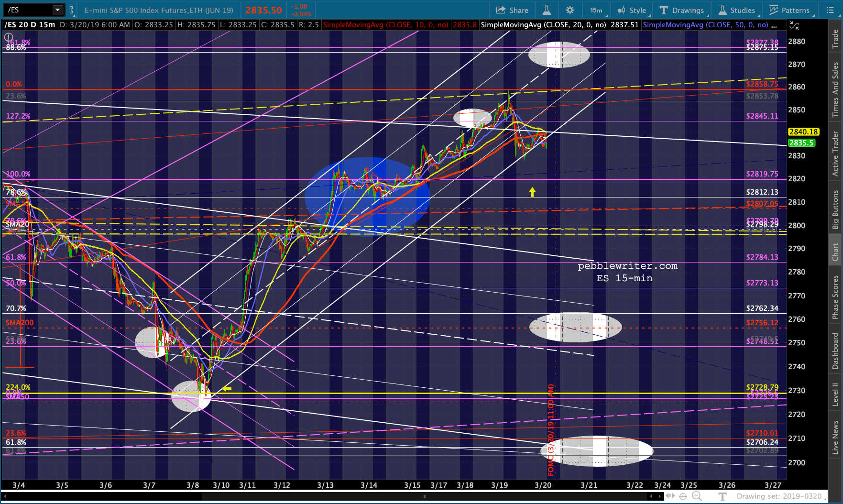Viewport: 843px width, 504px height.
Task: Click the yellow 2840.18 price label
Action: 803,132
